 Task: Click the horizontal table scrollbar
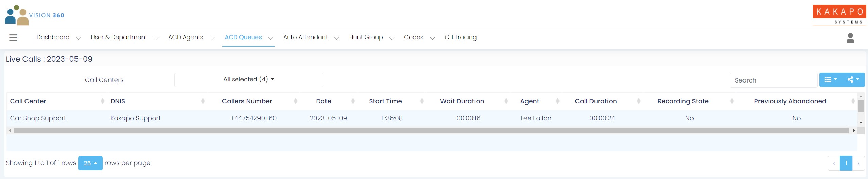click(431, 131)
